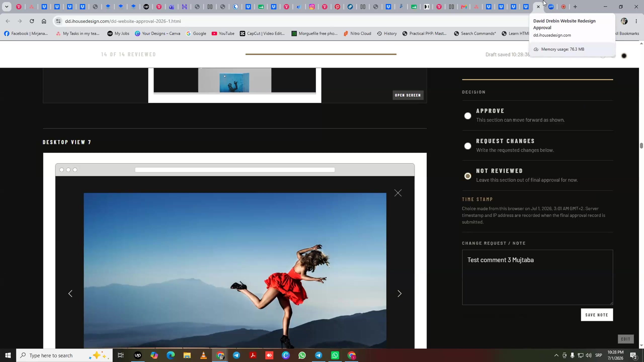The image size is (644, 362).
Task: Open the History bookmark
Action: point(387,33)
